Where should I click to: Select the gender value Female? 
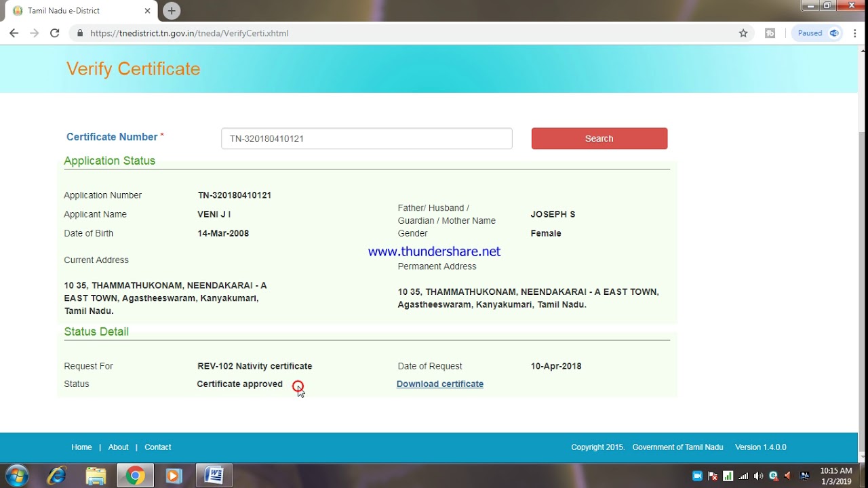point(546,233)
